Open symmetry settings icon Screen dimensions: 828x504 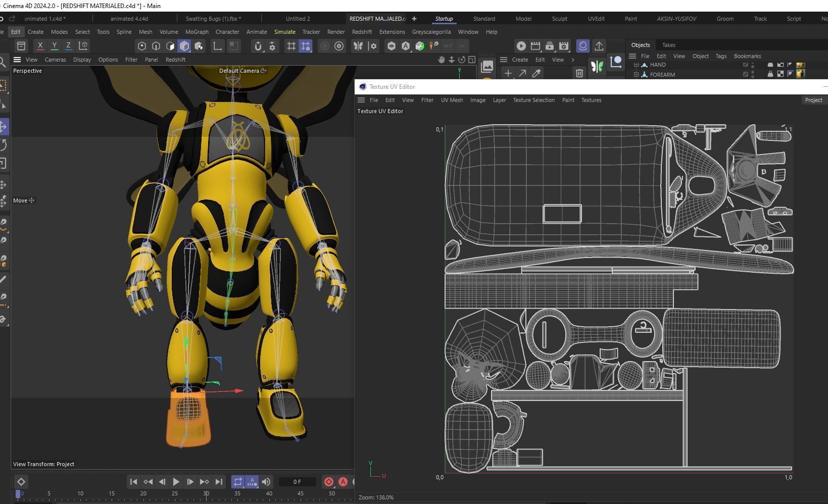click(x=373, y=46)
